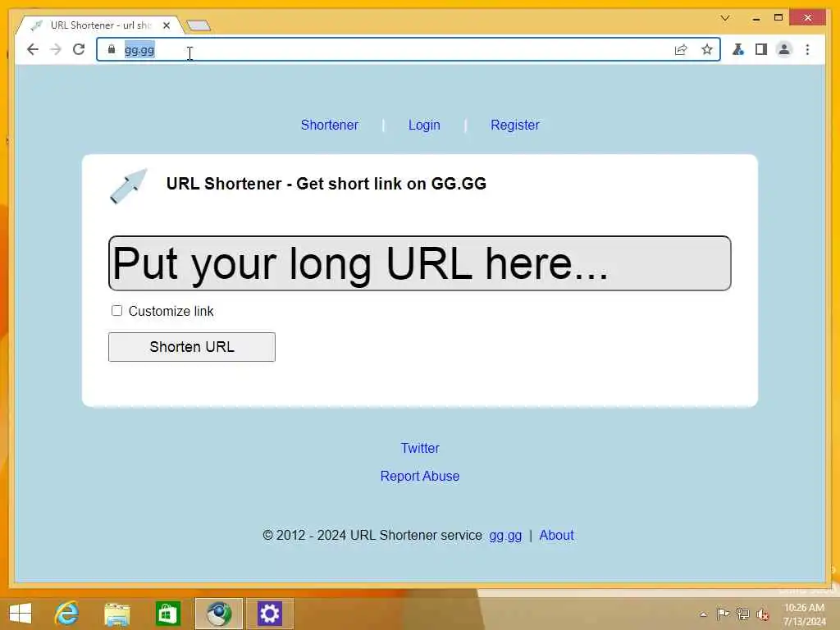Open File Explorer from the taskbar
This screenshot has width=840, height=630.
116,614
